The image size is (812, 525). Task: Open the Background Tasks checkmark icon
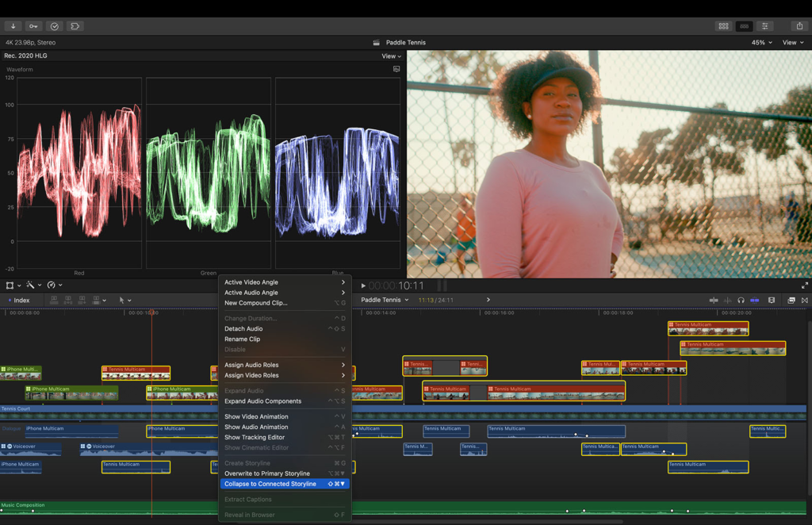click(54, 26)
